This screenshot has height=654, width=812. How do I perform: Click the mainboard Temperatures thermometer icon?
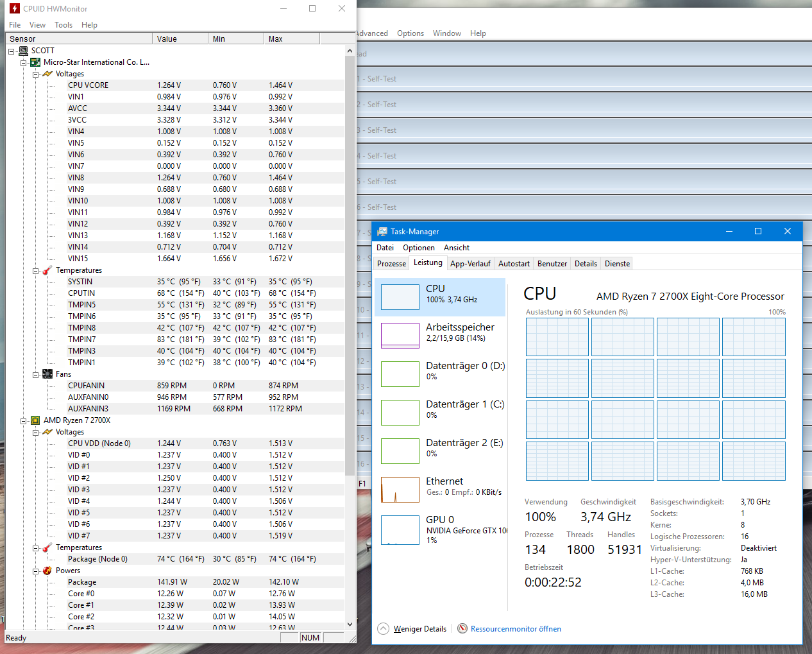point(47,270)
